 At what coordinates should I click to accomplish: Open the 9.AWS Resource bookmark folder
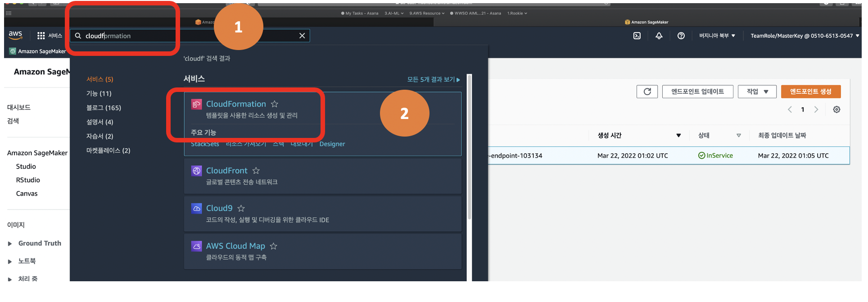[x=427, y=14]
